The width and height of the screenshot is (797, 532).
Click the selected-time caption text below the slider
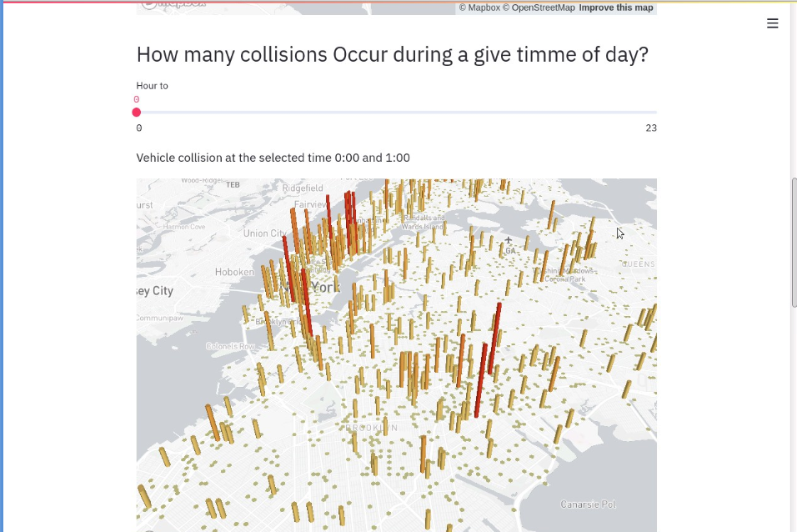pos(273,158)
